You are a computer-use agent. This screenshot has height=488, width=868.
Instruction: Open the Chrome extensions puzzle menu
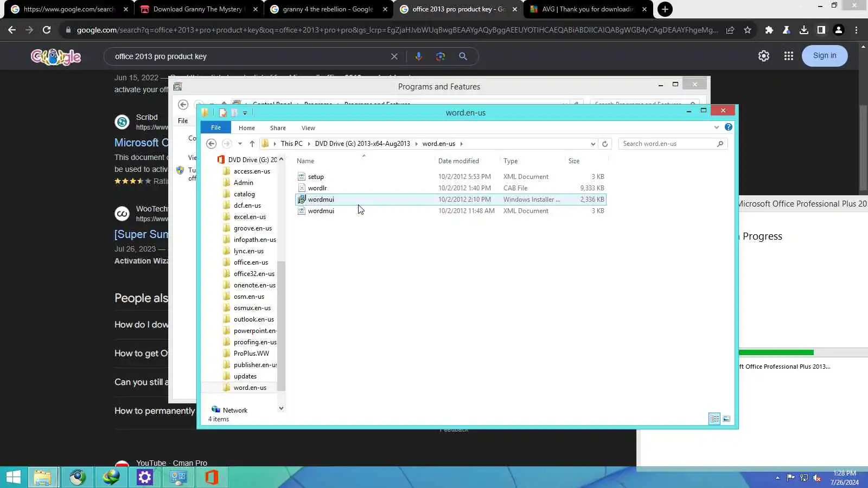pyautogui.click(x=769, y=30)
